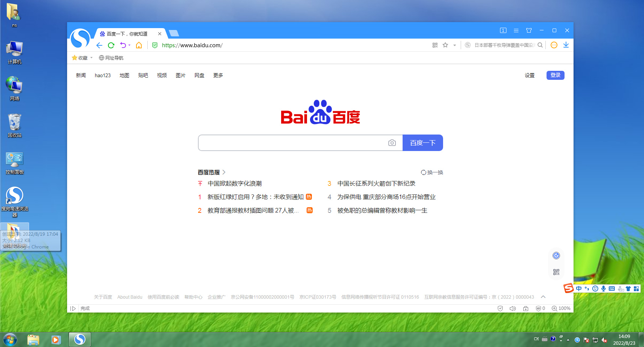Open hot search 新版红绿灯启用
This screenshot has width=644, height=347.
point(255,197)
